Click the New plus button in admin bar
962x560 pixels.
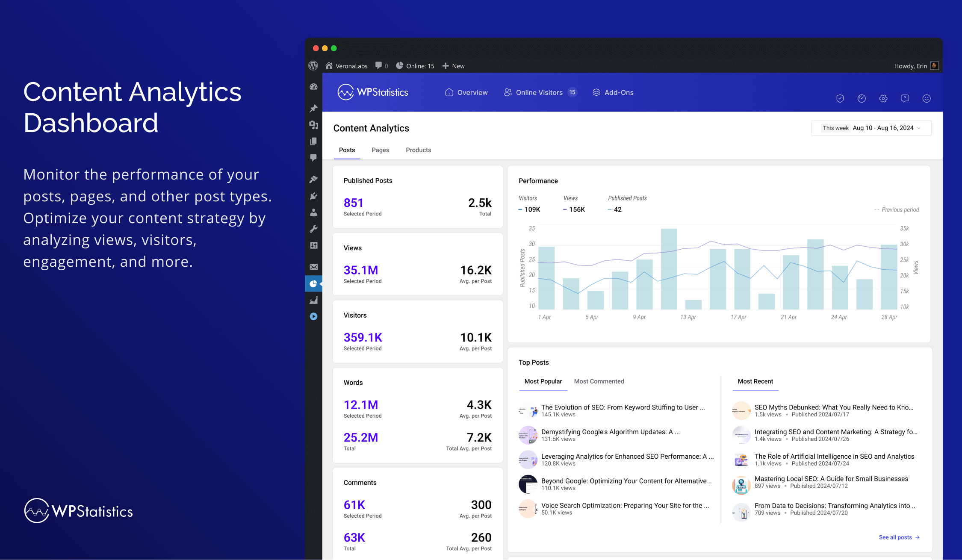pos(453,66)
